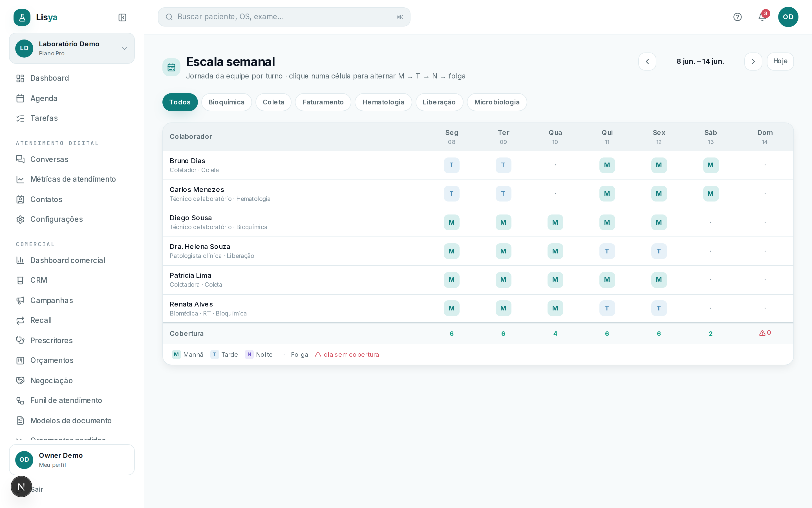The height and width of the screenshot is (508, 812).
Task: Open Tarefas checklist icon
Action: pos(20,118)
